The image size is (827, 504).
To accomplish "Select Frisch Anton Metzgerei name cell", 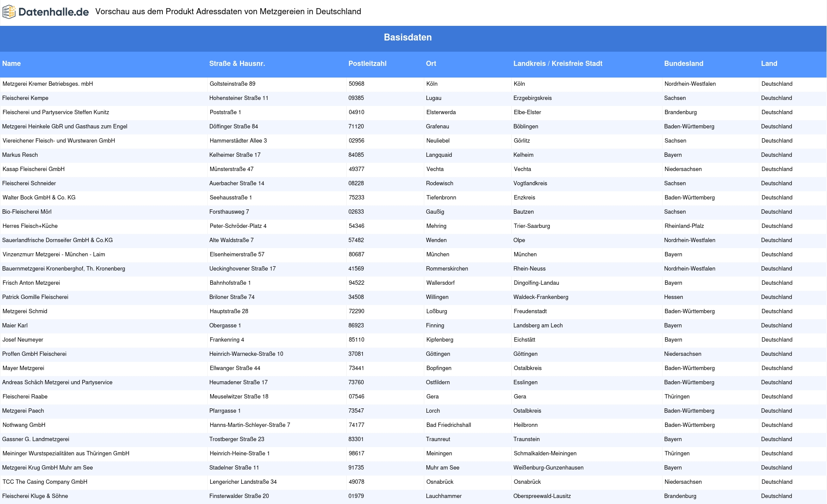I will 31,283.
